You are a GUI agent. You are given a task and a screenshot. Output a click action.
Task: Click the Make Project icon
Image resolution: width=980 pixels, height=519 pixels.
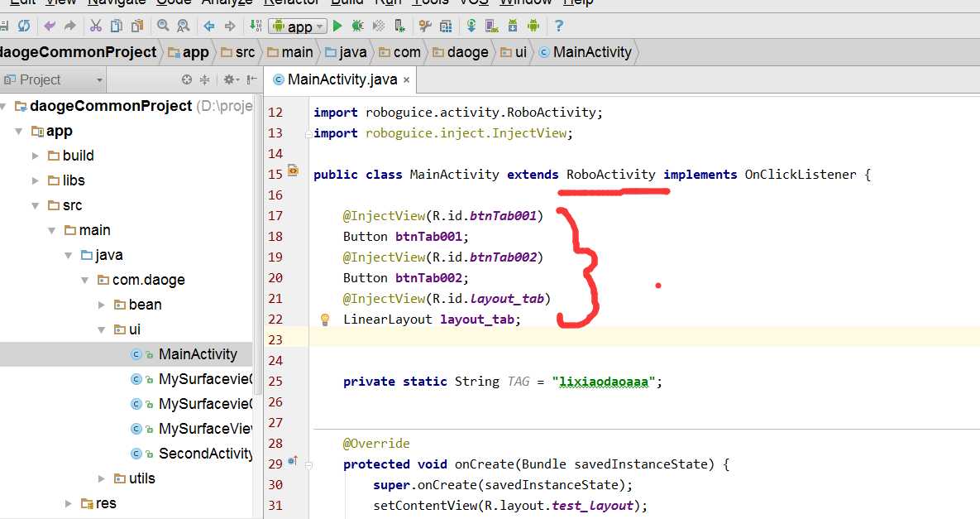pyautogui.click(x=256, y=26)
